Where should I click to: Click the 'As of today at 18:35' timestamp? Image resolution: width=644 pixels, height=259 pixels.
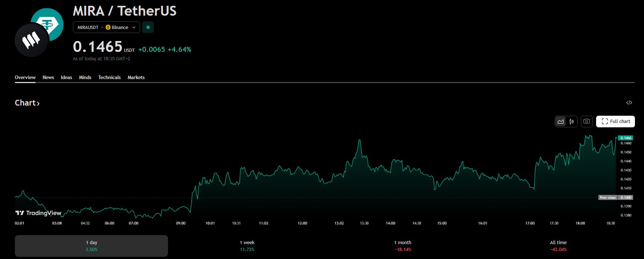[x=102, y=58]
